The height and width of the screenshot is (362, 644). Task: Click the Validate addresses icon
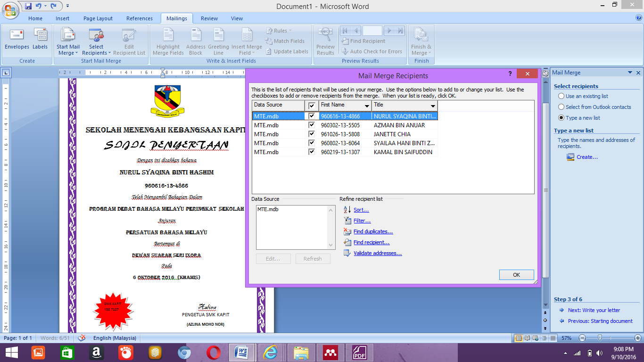pos(347,253)
